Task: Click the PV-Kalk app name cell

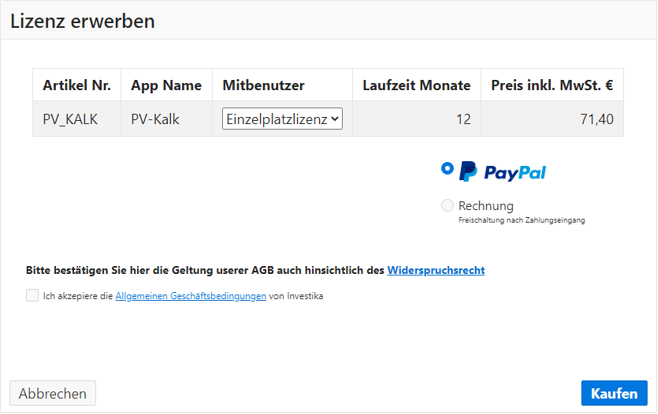Action: coord(167,119)
